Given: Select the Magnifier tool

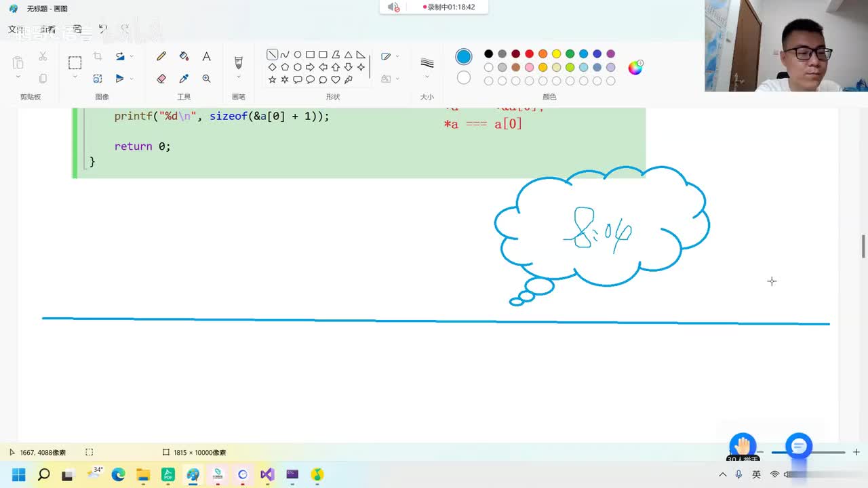Looking at the screenshot, I should coord(206,79).
